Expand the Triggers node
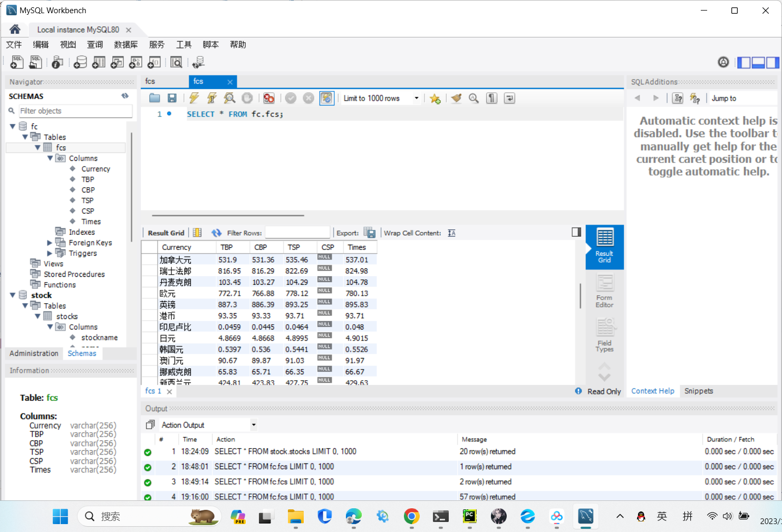 (x=50, y=253)
